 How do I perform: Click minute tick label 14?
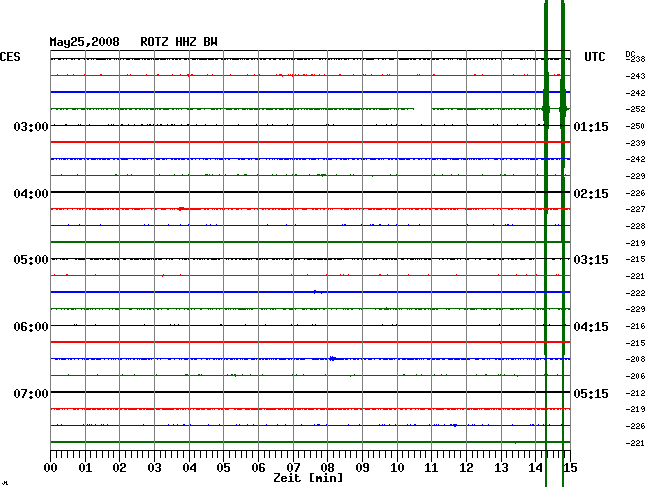pyautogui.click(x=535, y=468)
